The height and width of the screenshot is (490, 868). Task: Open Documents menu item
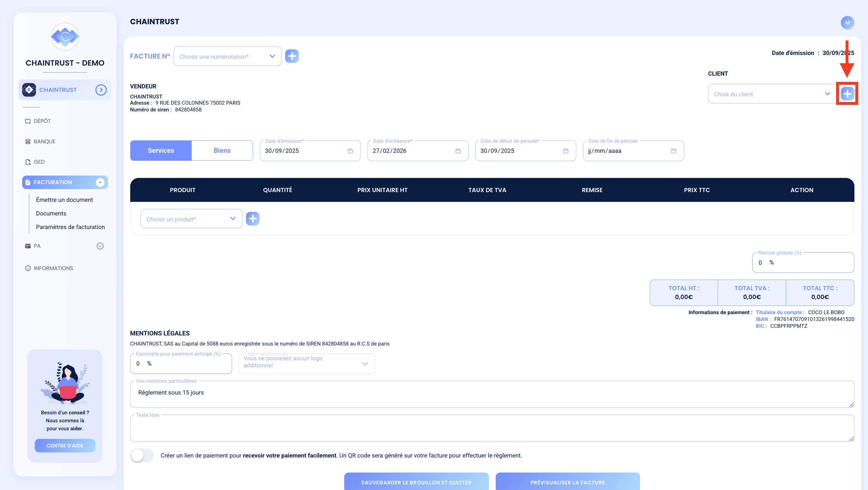51,213
